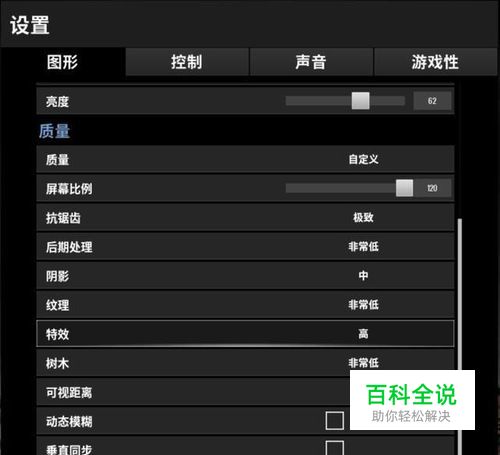
Task: Toggle the 垂直同步 checkbox
Action: (x=335, y=448)
